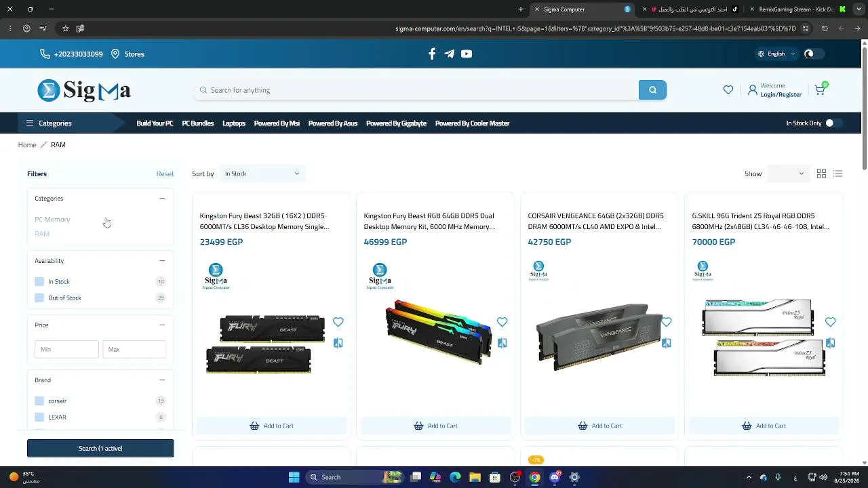Open Sigma's Facebook page icon

click(432, 54)
